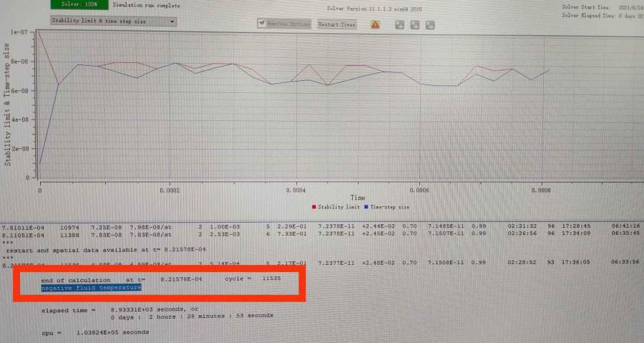Click the gray toolbar icon farthest from warning triangle
The width and height of the screenshot is (644, 343).
(430, 25)
